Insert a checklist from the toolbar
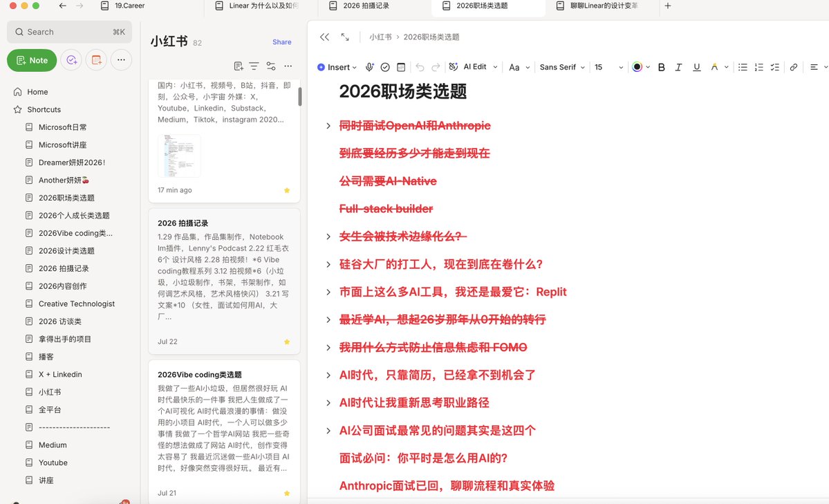 tap(774, 67)
